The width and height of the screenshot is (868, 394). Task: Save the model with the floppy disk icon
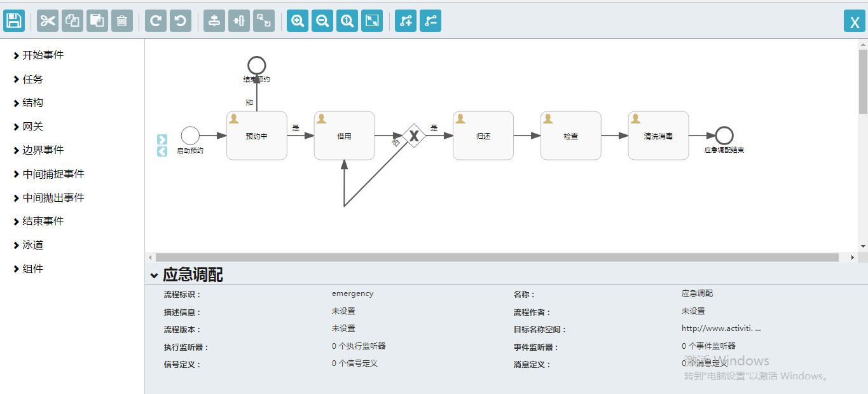click(x=14, y=20)
